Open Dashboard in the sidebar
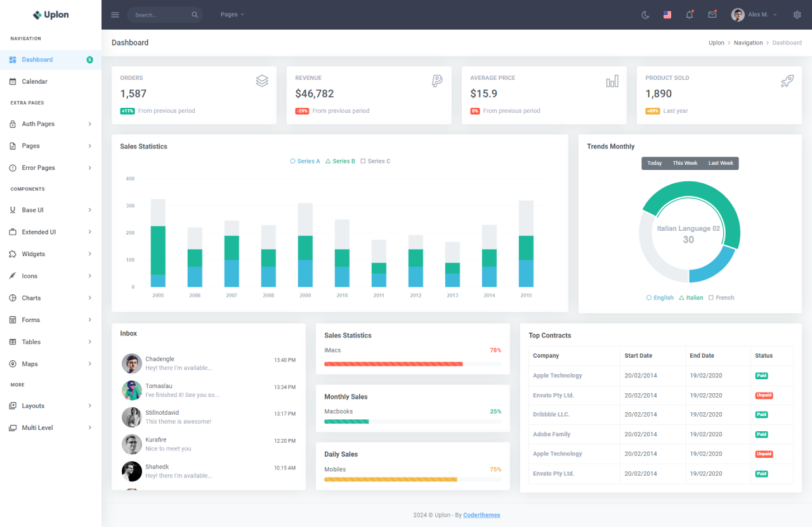This screenshot has height=527, width=812. tap(51, 60)
